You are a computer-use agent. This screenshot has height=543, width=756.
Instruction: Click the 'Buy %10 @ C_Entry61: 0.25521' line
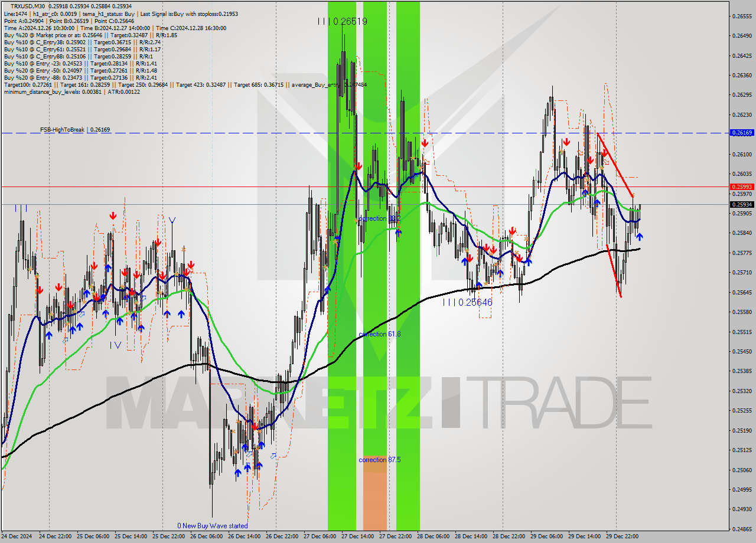(82, 49)
